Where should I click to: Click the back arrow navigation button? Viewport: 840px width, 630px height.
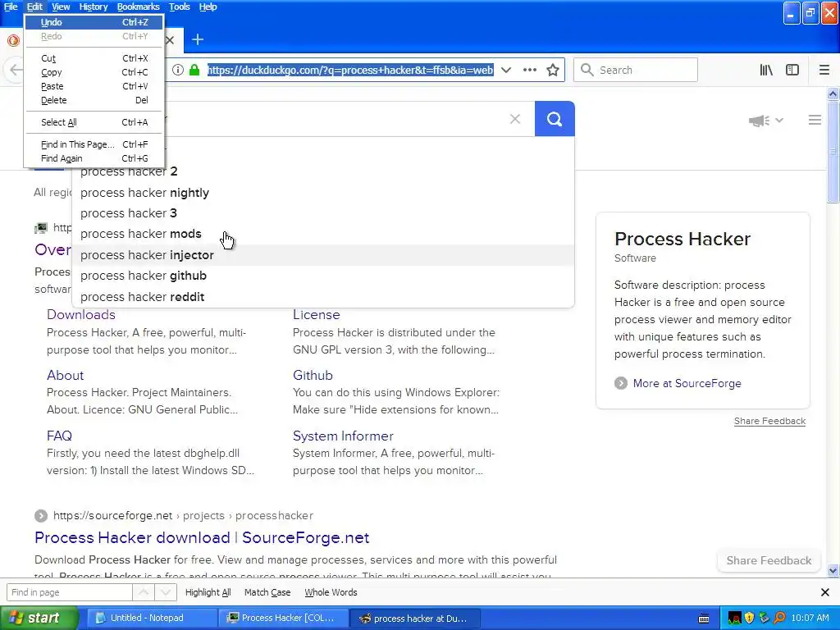coord(16,71)
